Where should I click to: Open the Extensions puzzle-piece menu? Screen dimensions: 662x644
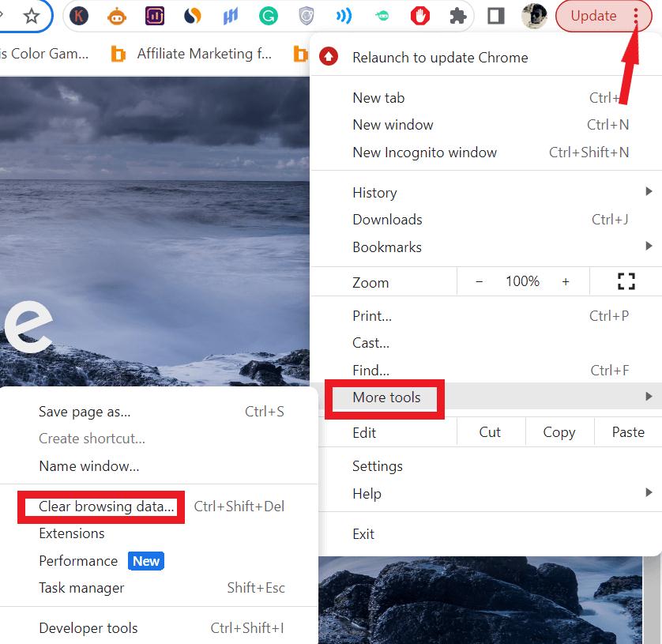click(x=457, y=17)
